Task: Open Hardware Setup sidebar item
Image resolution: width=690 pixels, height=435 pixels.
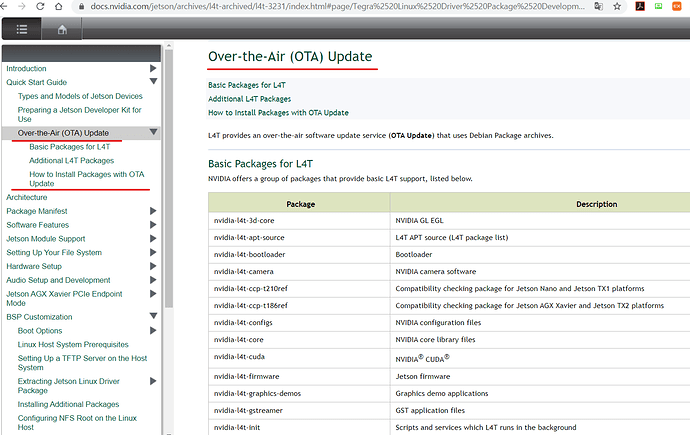Action: [34, 266]
